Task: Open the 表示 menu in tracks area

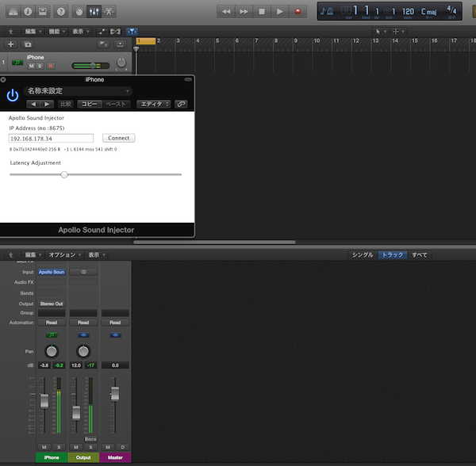Action: pyautogui.click(x=81, y=31)
